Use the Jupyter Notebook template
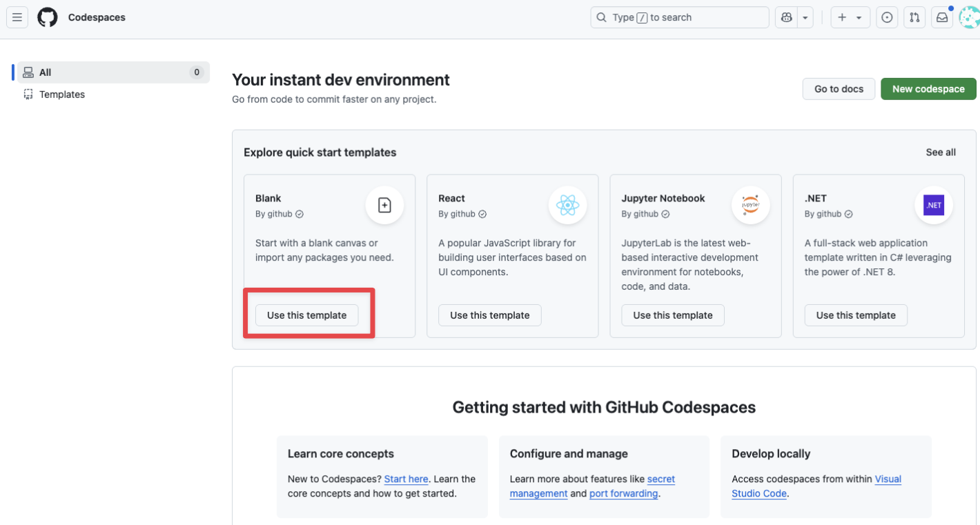Viewport: 980px width, 525px height. point(673,315)
